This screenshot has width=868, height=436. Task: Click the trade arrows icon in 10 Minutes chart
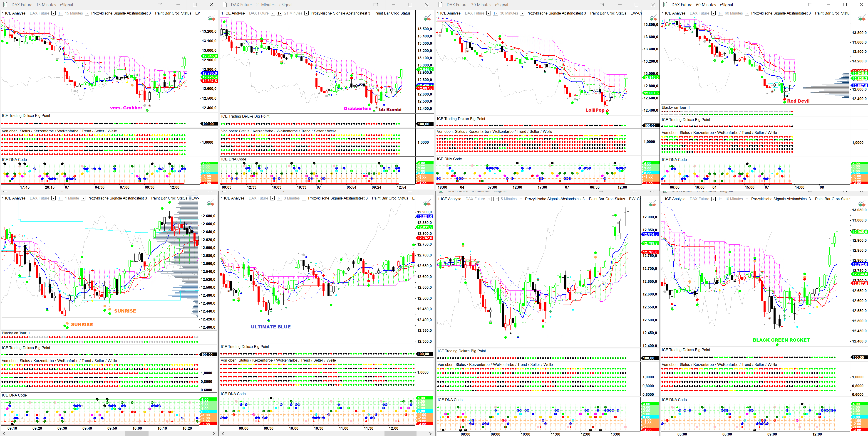pyautogui.click(x=862, y=203)
